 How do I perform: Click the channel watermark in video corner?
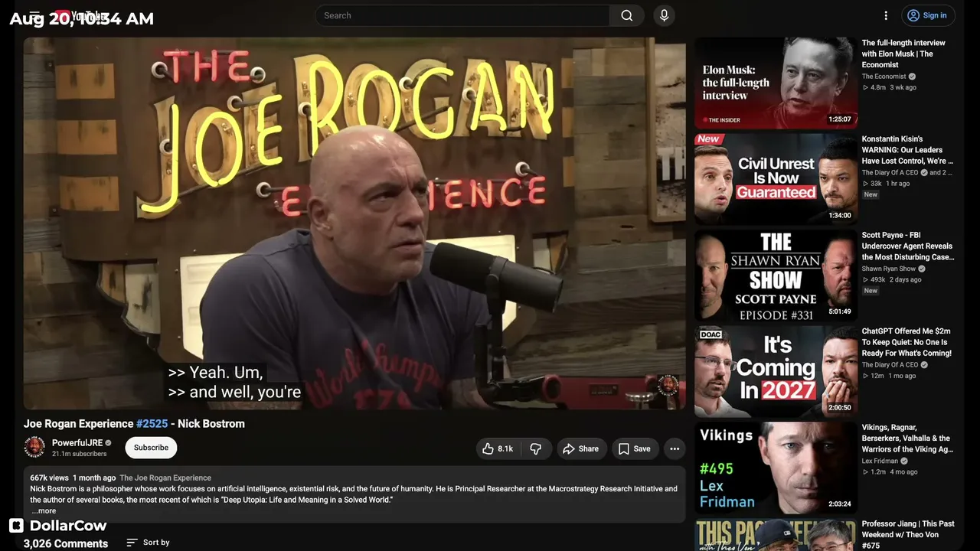[668, 385]
